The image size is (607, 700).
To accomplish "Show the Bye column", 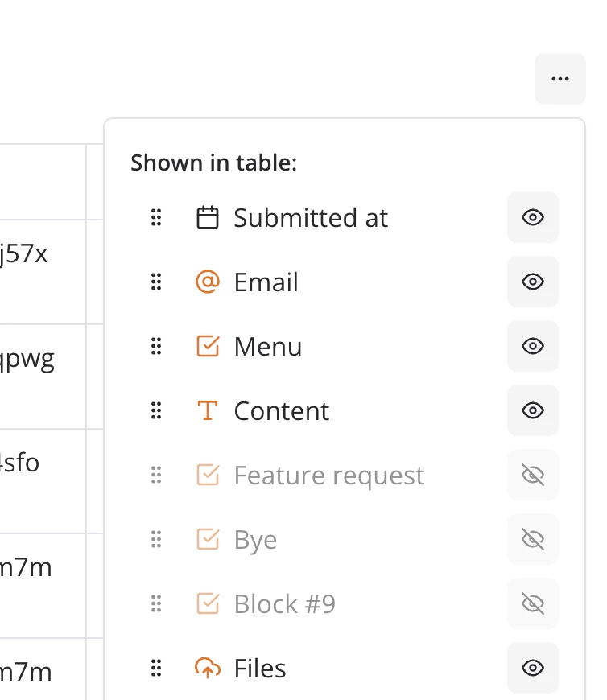I will pyautogui.click(x=532, y=539).
